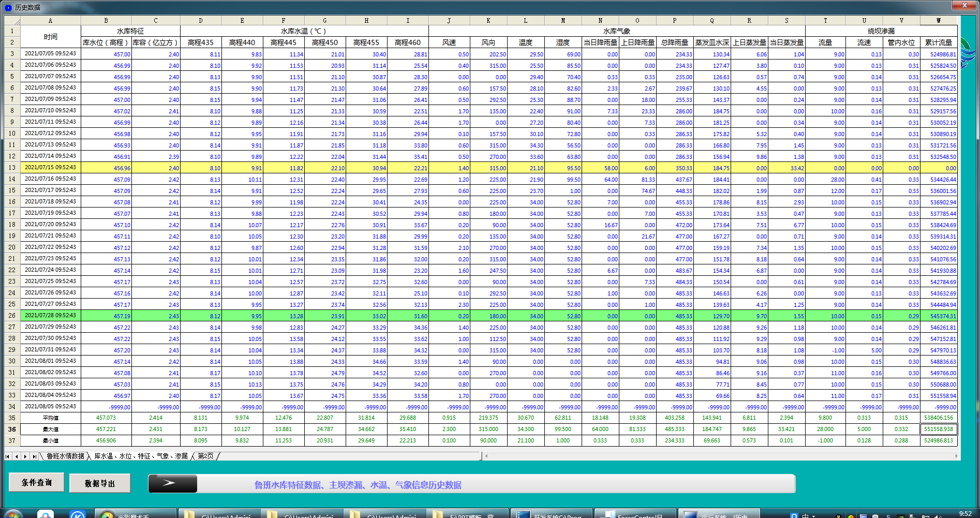Switch to the 鲁班水情数据 sheet tab
Viewport: 980px width, 518px height.
(x=65, y=456)
